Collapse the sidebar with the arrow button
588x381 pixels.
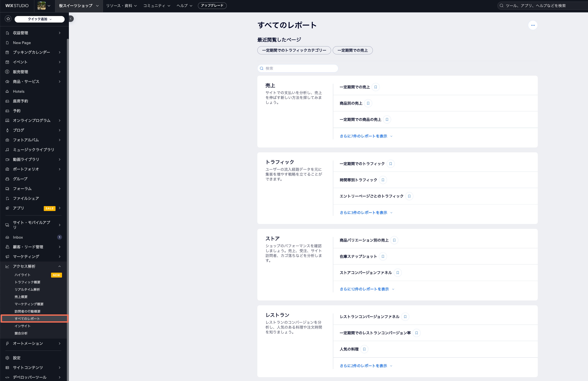pos(71,18)
